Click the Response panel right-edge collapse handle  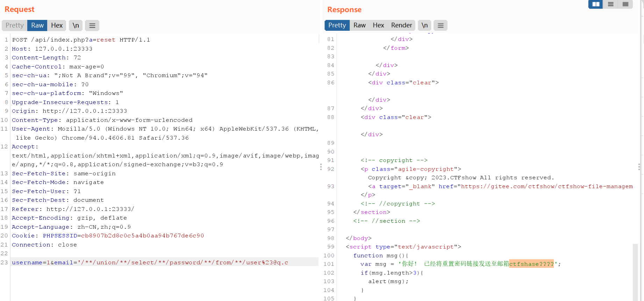click(x=639, y=167)
